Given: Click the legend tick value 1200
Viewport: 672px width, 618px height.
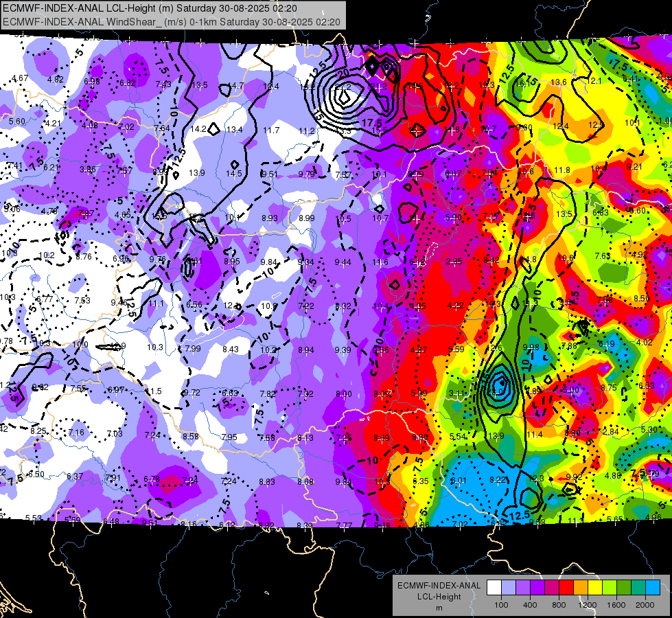Looking at the screenshot, I should pos(587,605).
